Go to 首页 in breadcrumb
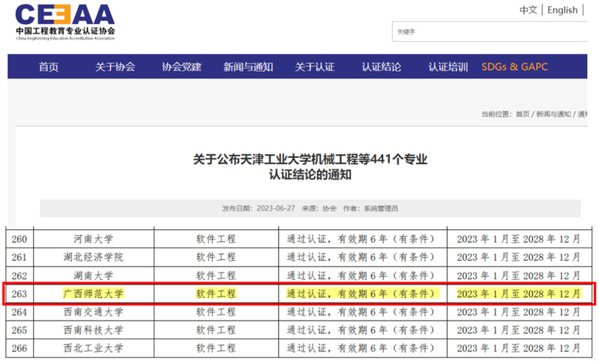This screenshot has width=599, height=364. (523, 114)
